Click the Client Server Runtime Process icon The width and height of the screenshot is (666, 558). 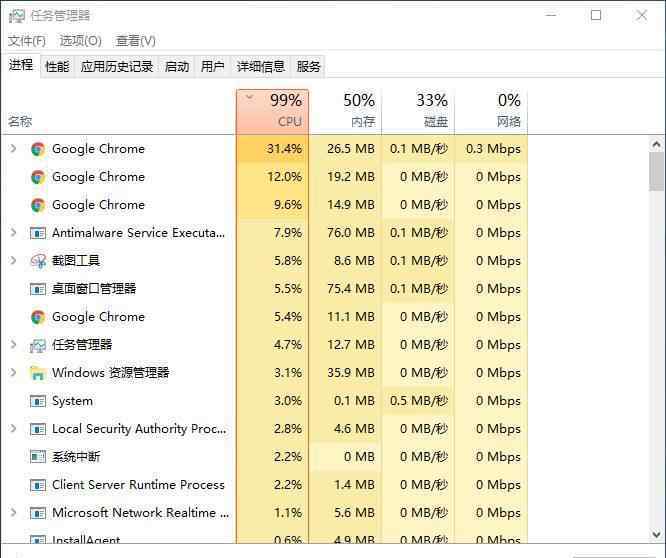pyautogui.click(x=38, y=485)
